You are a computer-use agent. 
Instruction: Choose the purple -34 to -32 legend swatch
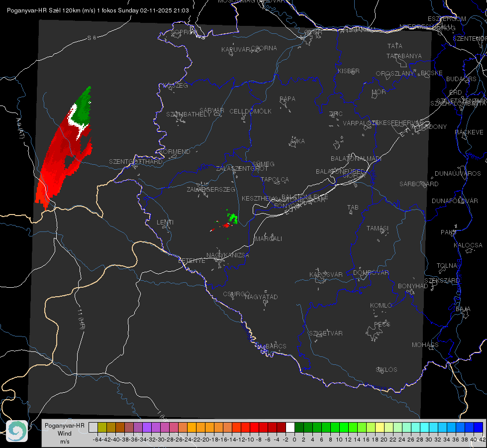[147, 427]
